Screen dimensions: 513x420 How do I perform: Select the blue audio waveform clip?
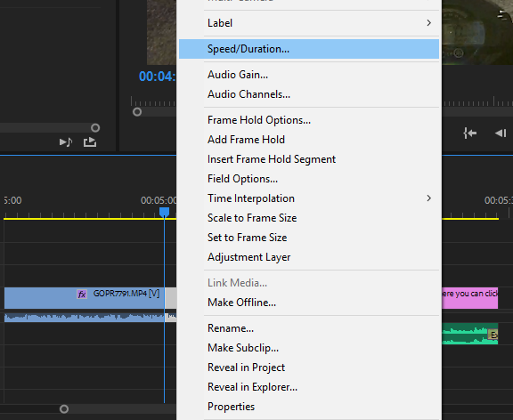(85, 317)
